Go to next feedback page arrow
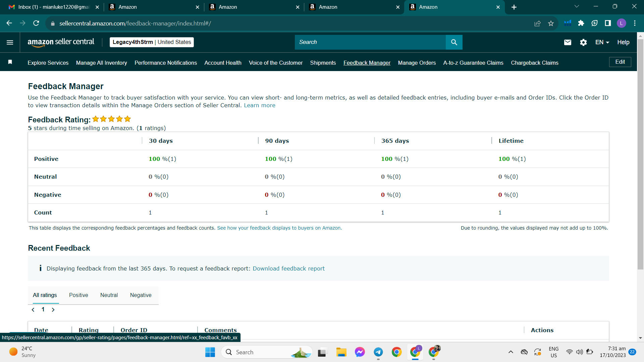The image size is (644, 362). pyautogui.click(x=53, y=310)
